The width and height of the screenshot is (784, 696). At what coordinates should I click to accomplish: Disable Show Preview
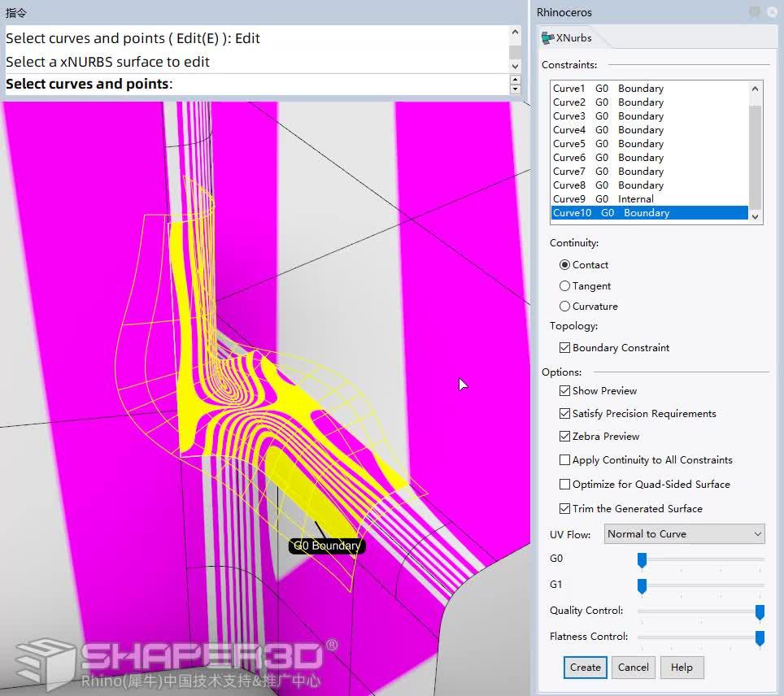click(x=564, y=390)
